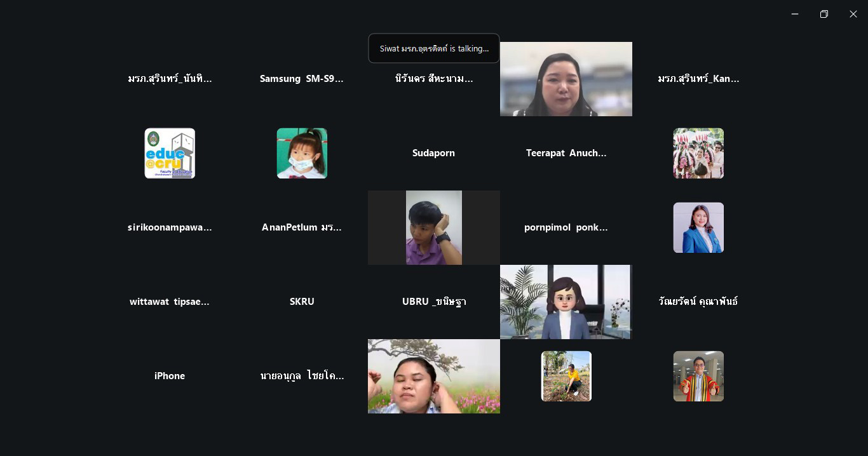
Task: Select the iPhone participant tile
Action: click(x=170, y=376)
